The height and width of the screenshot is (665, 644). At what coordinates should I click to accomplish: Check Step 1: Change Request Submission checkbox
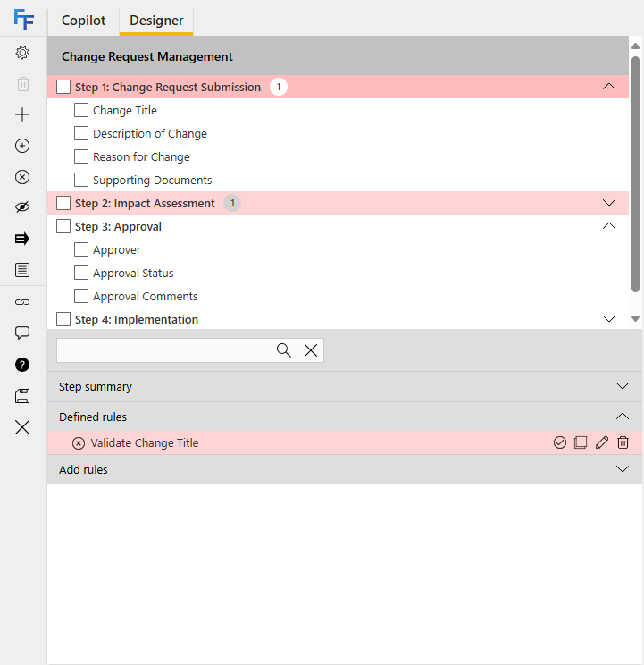[63, 87]
